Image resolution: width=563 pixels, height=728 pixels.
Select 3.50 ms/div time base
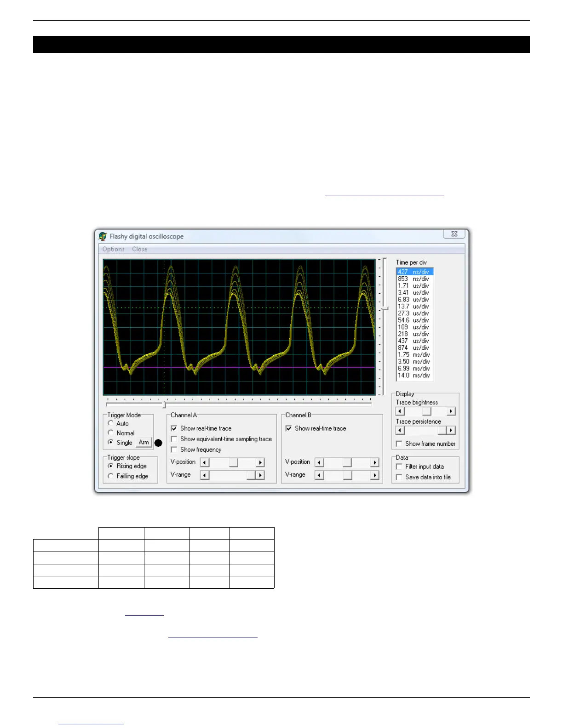click(415, 361)
